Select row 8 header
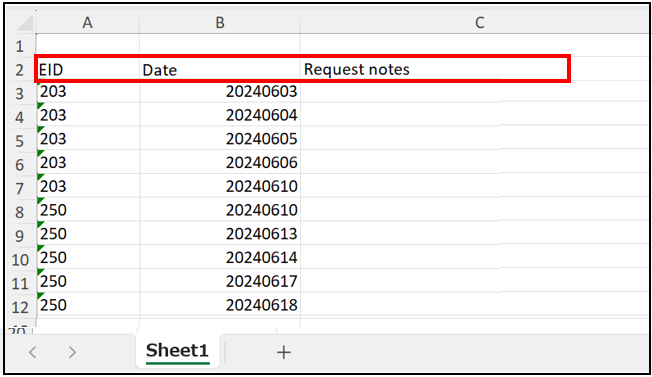 pyautogui.click(x=20, y=212)
